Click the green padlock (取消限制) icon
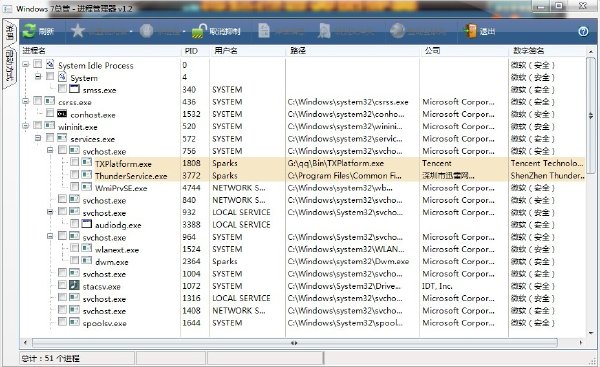Viewport: 600px width, 367px height. point(199,31)
